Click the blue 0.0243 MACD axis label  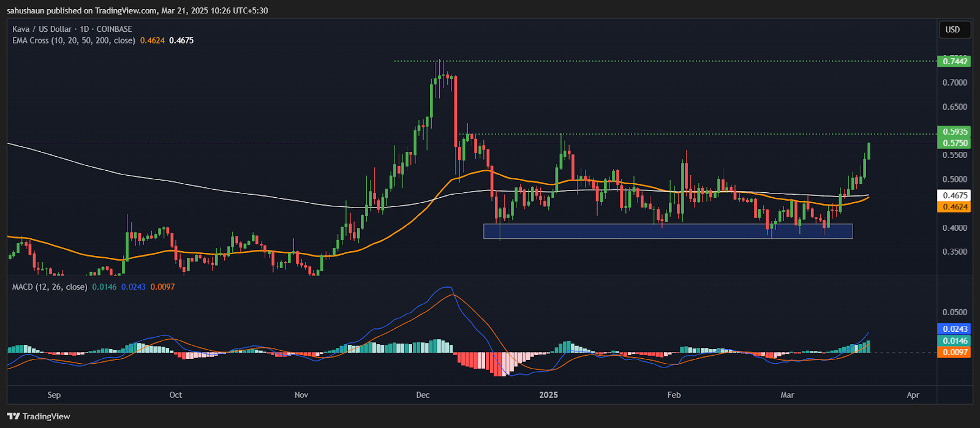(x=954, y=329)
